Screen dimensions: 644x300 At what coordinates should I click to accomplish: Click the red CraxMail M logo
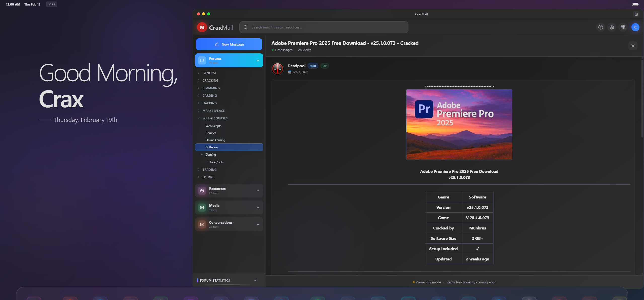202,27
